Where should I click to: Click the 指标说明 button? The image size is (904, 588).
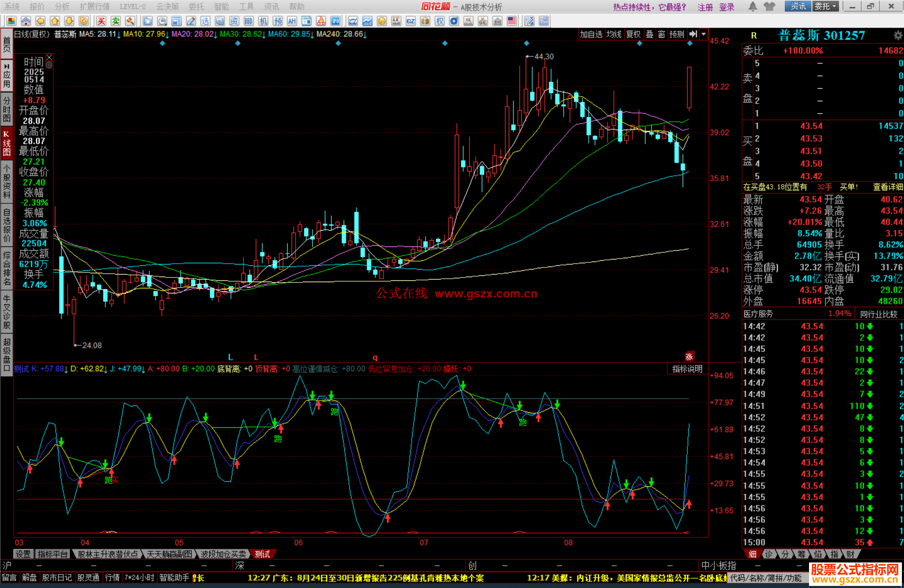pos(687,369)
